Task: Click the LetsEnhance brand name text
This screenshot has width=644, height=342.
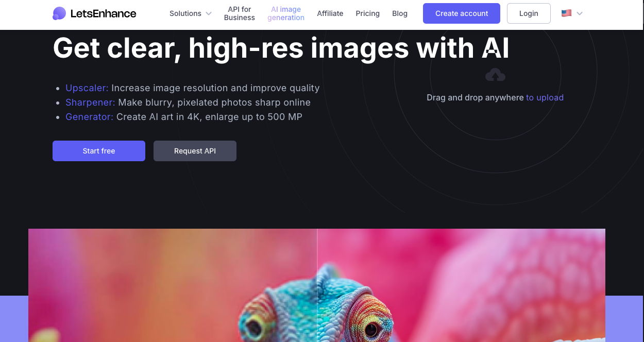Action: 104,13
